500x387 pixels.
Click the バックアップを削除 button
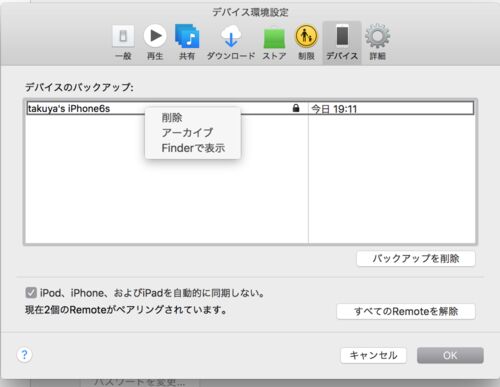416,259
